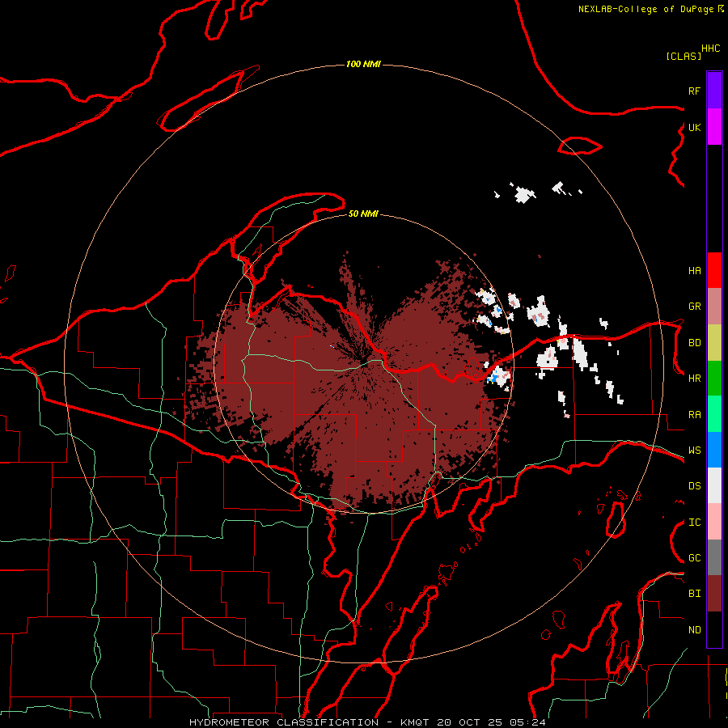Click the RF legend label
The height and width of the screenshot is (728, 728).
(694, 91)
